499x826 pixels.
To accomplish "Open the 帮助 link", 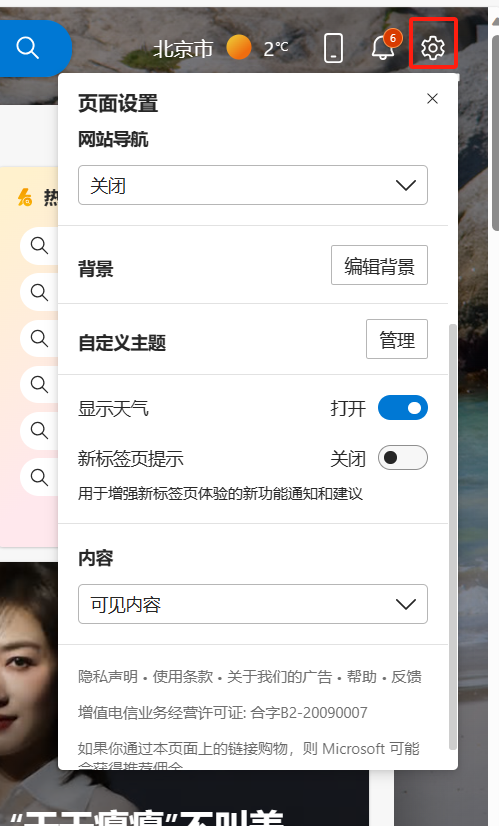I will [361, 676].
